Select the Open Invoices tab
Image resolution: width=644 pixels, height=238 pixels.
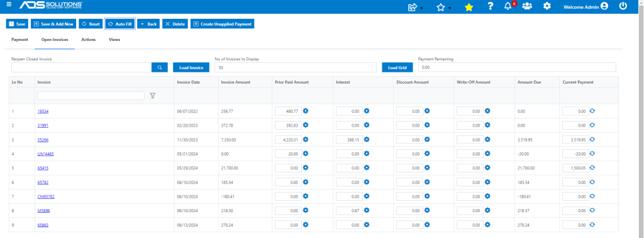coord(55,40)
